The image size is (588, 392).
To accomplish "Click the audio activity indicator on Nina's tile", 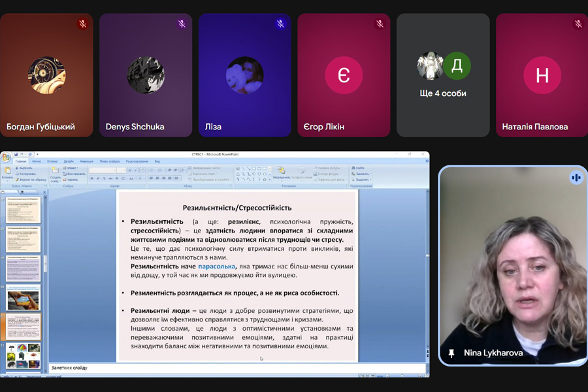I will tap(576, 178).
